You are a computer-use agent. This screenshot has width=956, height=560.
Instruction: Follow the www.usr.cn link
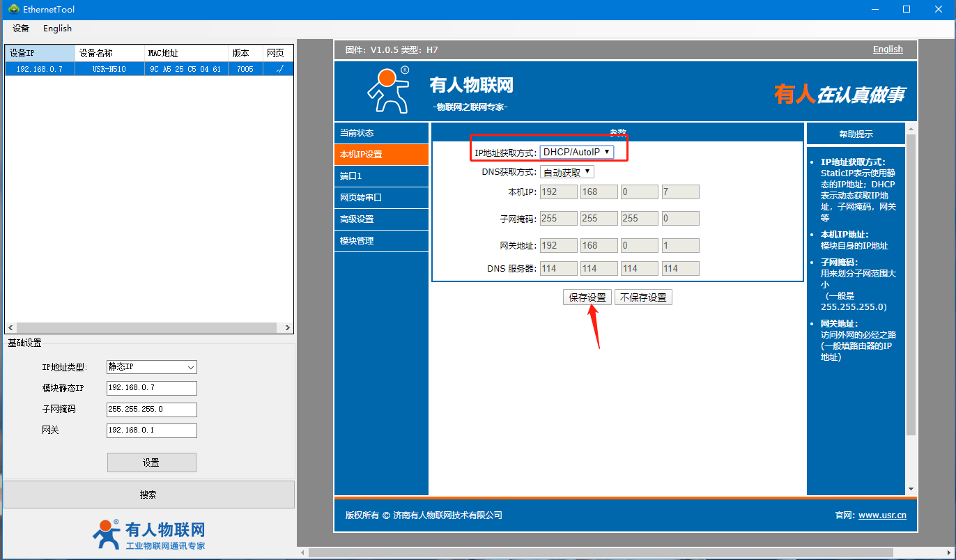pyautogui.click(x=882, y=515)
